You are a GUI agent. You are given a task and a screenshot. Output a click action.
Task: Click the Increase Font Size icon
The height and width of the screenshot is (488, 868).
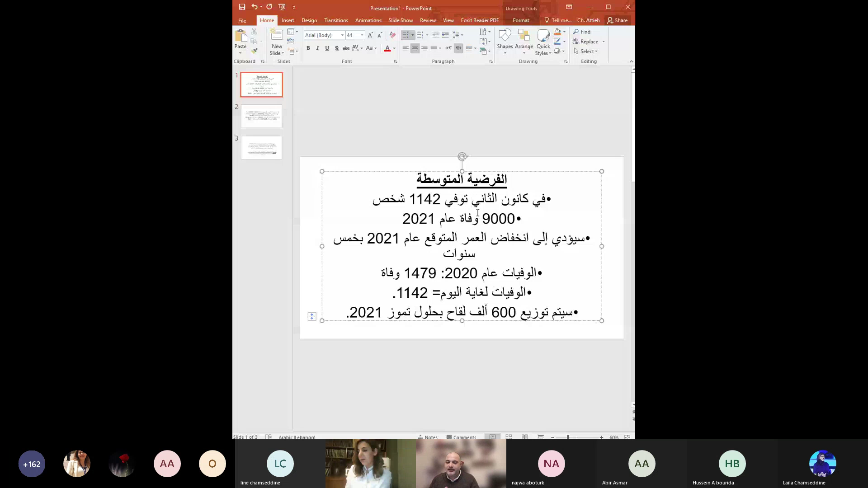coord(370,35)
